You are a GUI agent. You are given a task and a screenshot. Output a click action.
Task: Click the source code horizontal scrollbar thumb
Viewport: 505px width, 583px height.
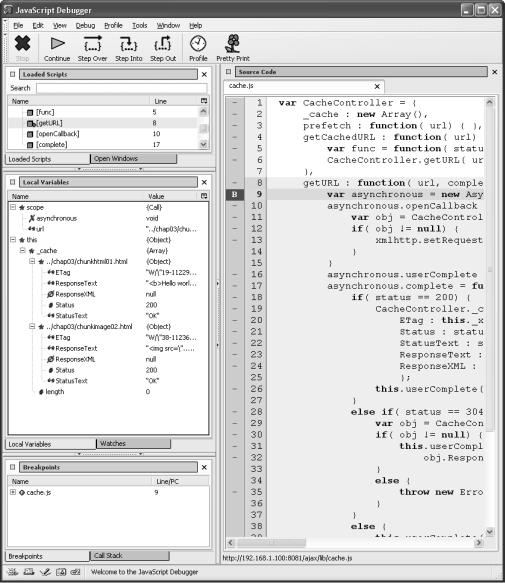[271, 543]
